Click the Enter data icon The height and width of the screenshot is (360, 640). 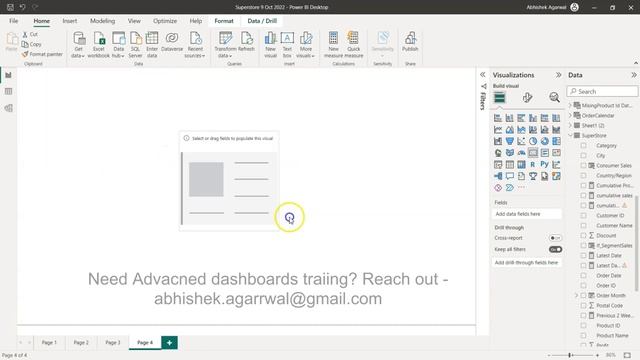[x=152, y=38]
